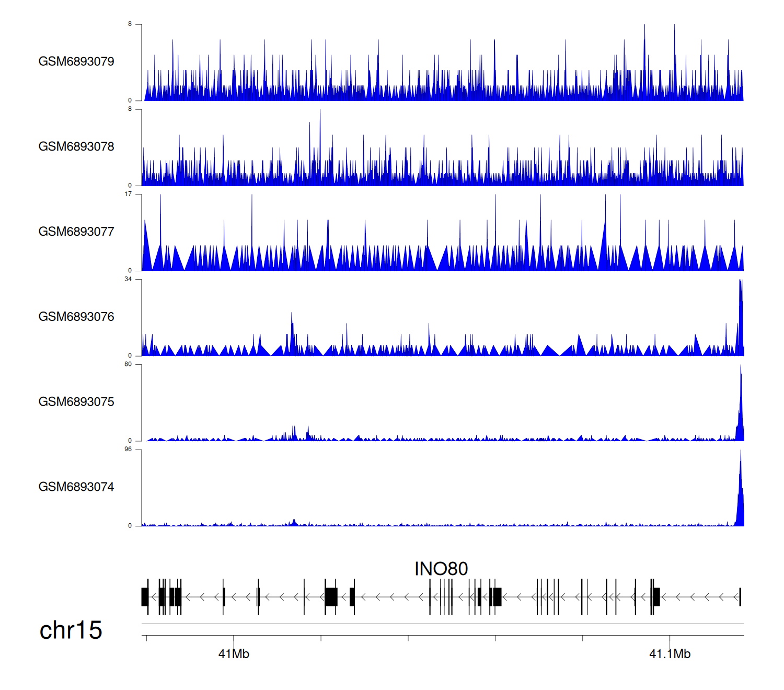Click the y-axis maximum value 34
This screenshot has width=784, height=690.
coord(128,279)
